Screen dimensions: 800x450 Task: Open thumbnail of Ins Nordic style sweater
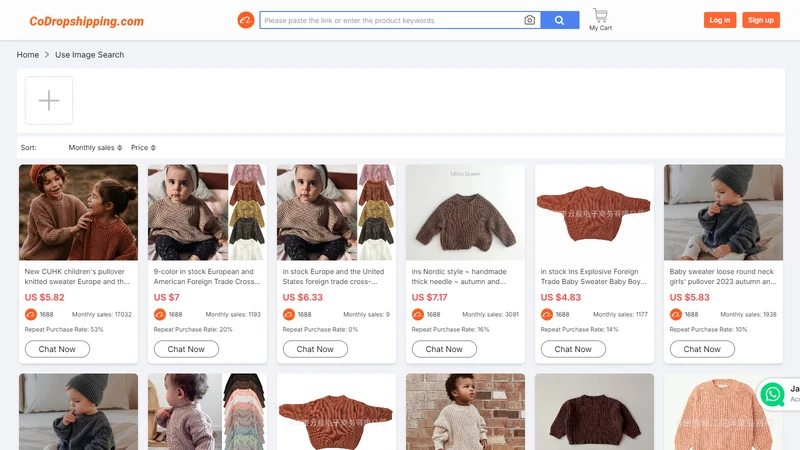click(x=465, y=212)
